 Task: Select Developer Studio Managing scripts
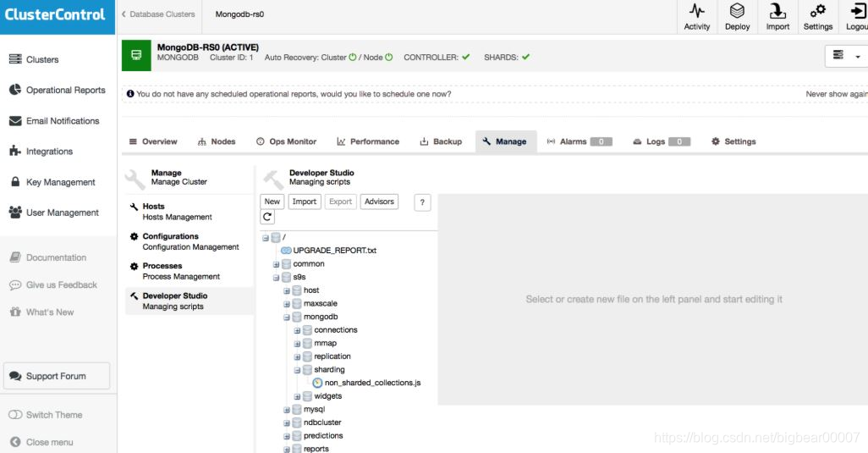point(190,301)
